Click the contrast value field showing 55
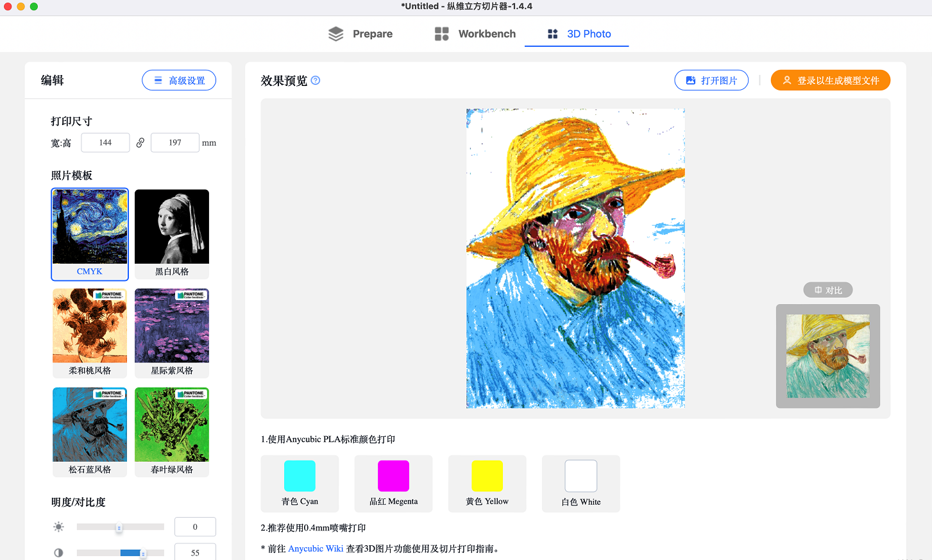 point(195,552)
